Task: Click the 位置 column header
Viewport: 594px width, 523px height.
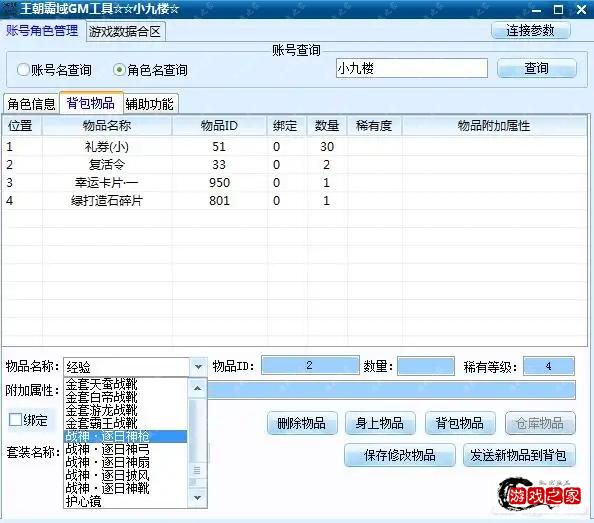Action: tap(22, 126)
